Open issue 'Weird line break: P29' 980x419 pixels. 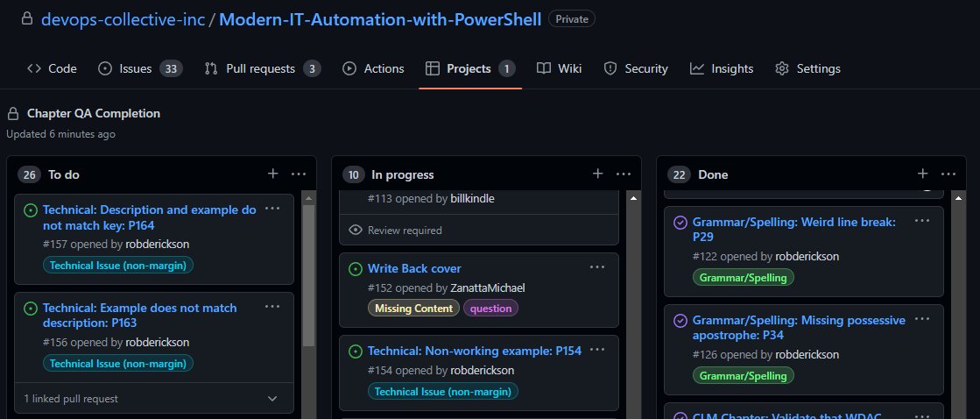point(794,230)
